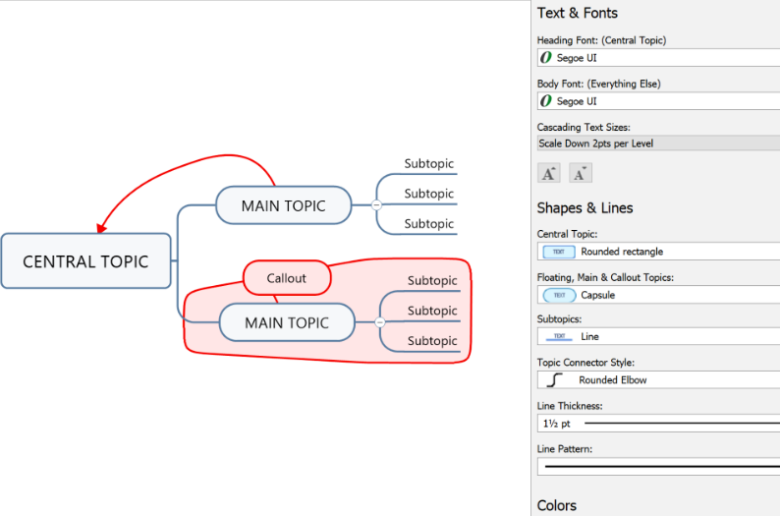The height and width of the screenshot is (516, 780).
Task: Click the Capsule shape preview icon
Action: [x=559, y=295]
